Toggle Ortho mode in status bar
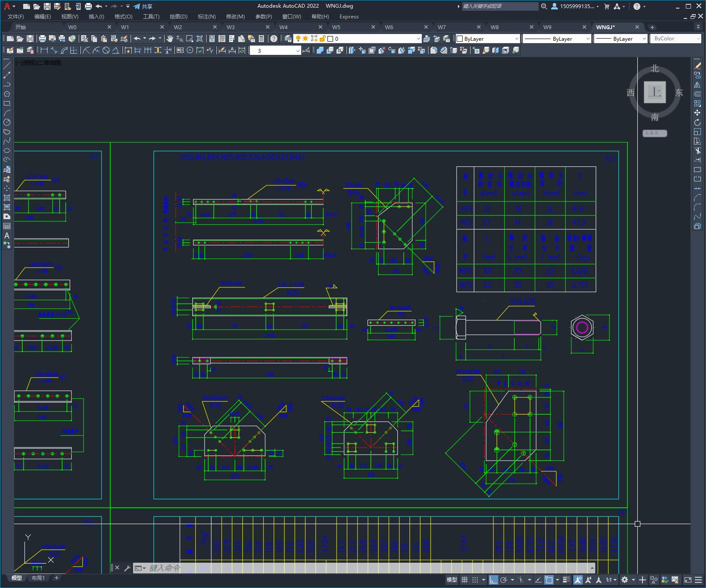 [493, 580]
